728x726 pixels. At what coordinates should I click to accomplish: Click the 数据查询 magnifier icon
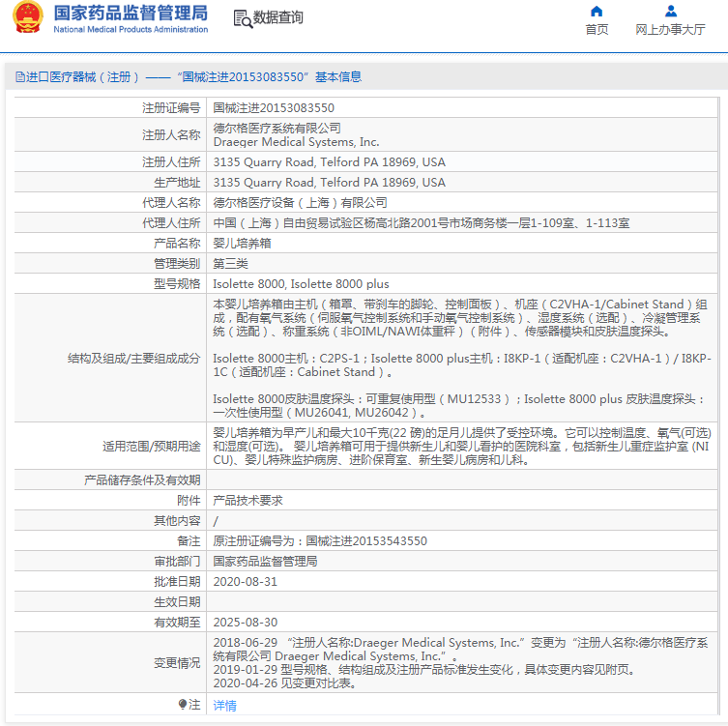tap(242, 17)
